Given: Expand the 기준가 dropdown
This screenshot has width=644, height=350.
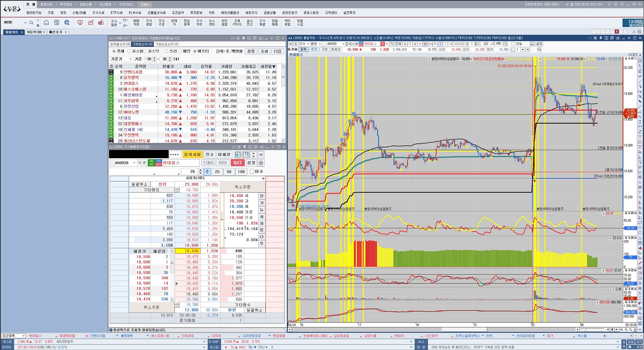Looking at the screenshot, I should coord(130,59).
